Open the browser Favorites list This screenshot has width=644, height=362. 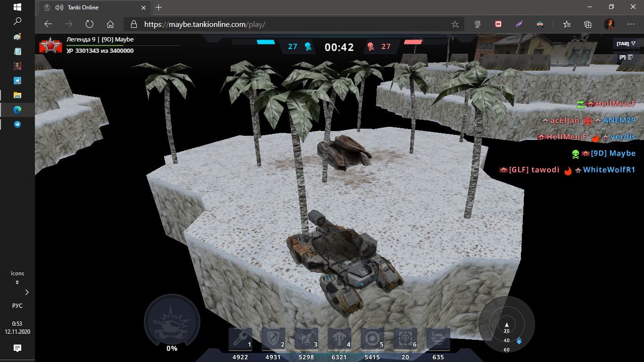(x=567, y=24)
